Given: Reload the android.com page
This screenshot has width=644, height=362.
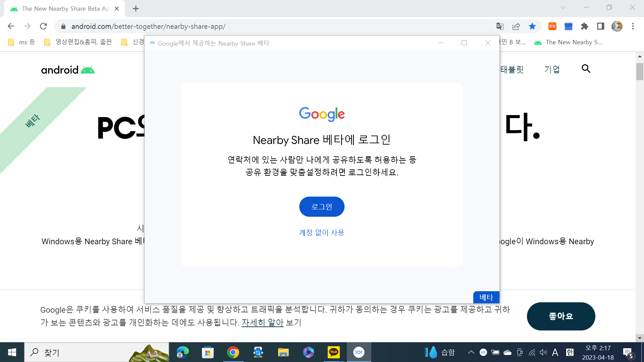Looking at the screenshot, I should point(43,26).
